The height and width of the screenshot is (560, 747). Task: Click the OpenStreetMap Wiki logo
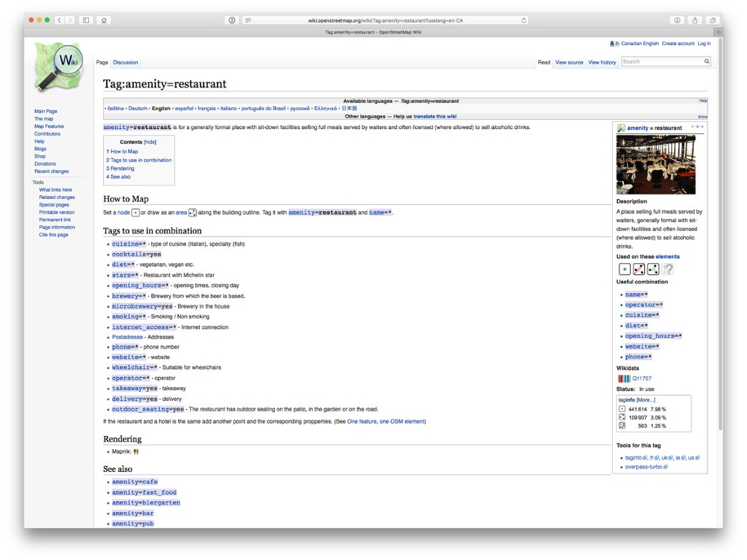click(x=58, y=67)
